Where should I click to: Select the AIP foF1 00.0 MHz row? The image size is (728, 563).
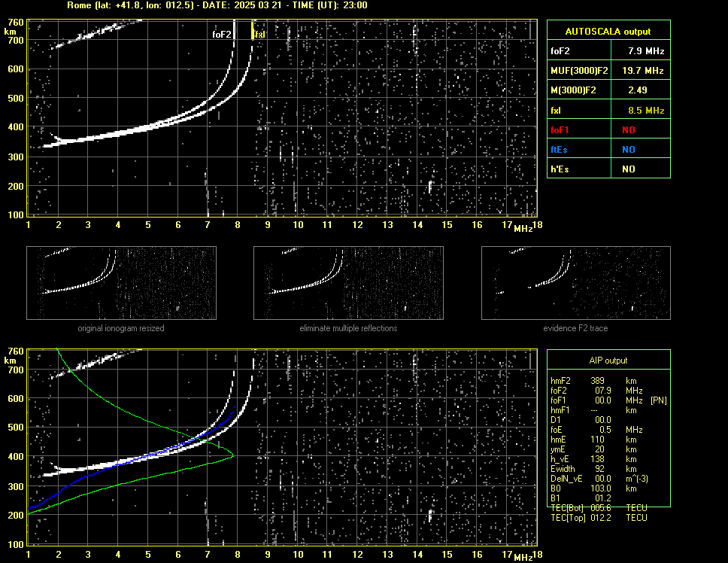tap(608, 400)
